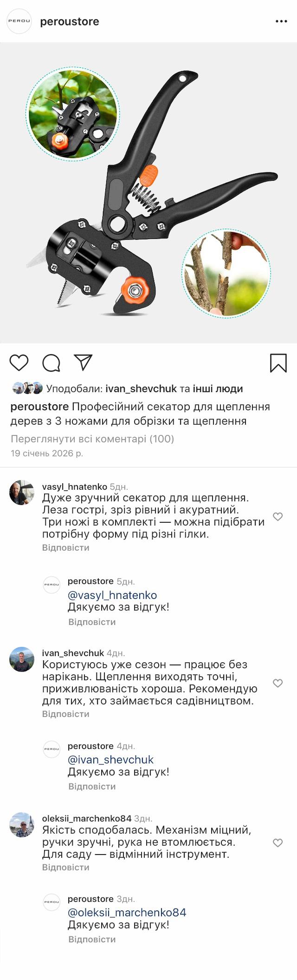Open the three-dot post options menu

tap(281, 21)
